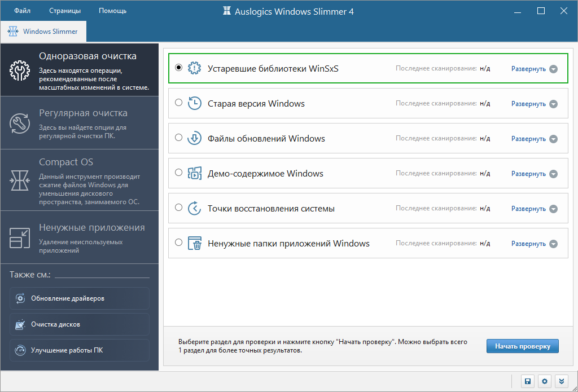Viewport: 578px width, 392px height.
Task: Open settings via bottom gear icon
Action: [544, 381]
